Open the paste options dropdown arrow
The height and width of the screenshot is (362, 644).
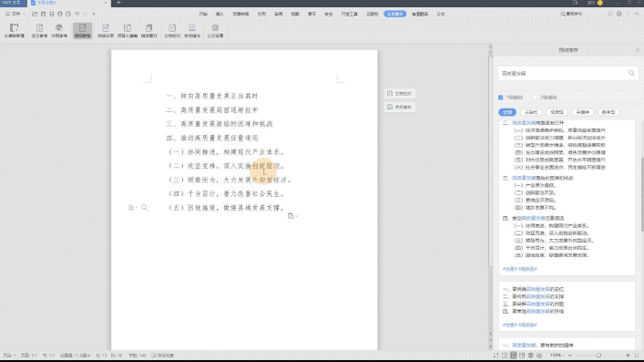click(296, 216)
